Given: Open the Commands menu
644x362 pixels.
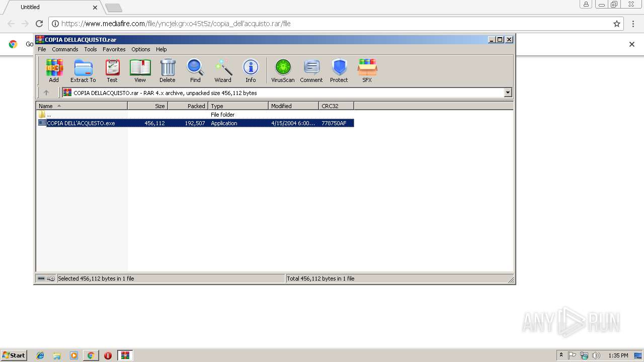Looking at the screenshot, I should tap(65, 49).
